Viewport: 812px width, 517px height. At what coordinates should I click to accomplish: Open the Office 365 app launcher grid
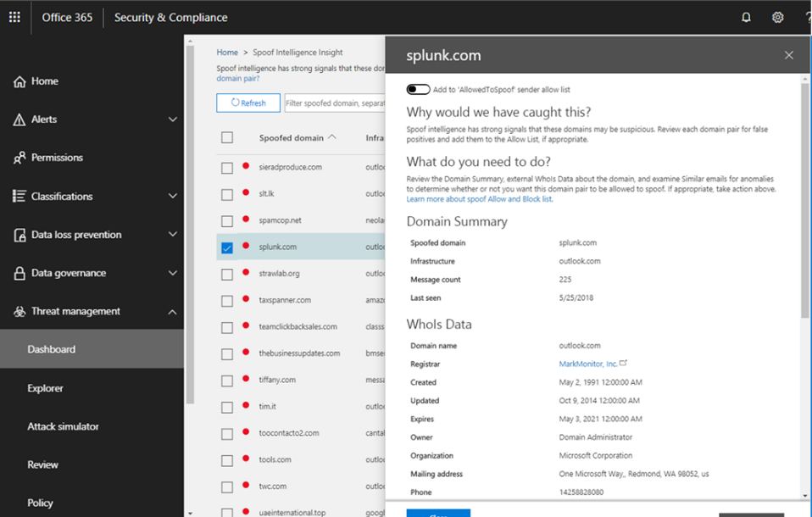14,17
